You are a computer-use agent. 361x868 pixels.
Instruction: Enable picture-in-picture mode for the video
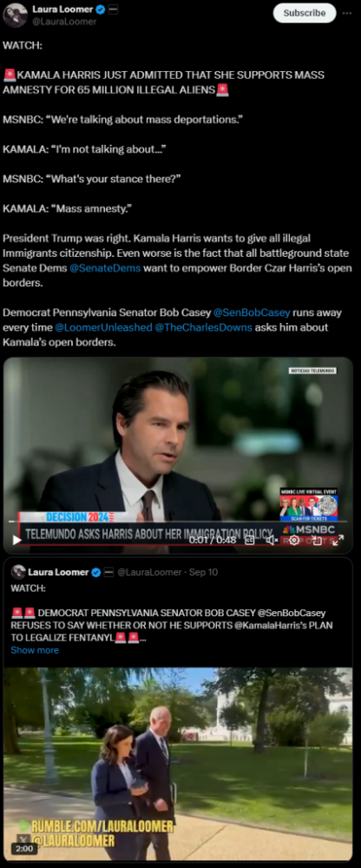tap(317, 540)
